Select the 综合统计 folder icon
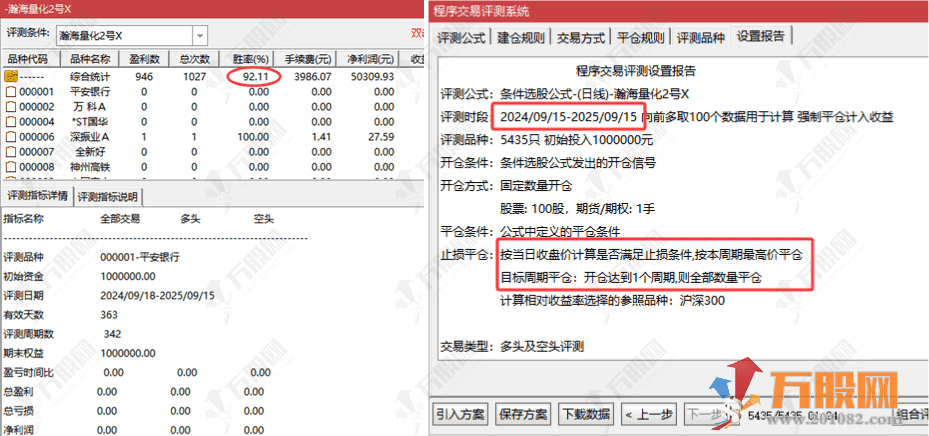Viewport: 929px width, 436px height. (x=10, y=76)
